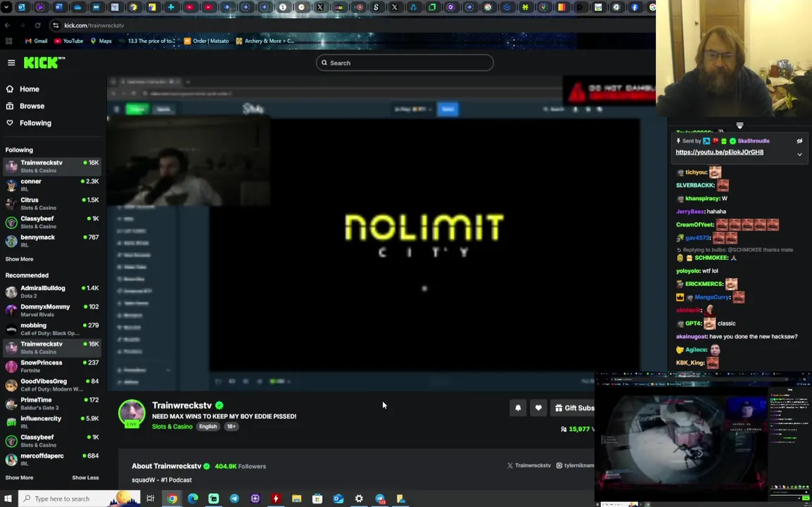Open File Explorer from the taskbar

coord(296,499)
